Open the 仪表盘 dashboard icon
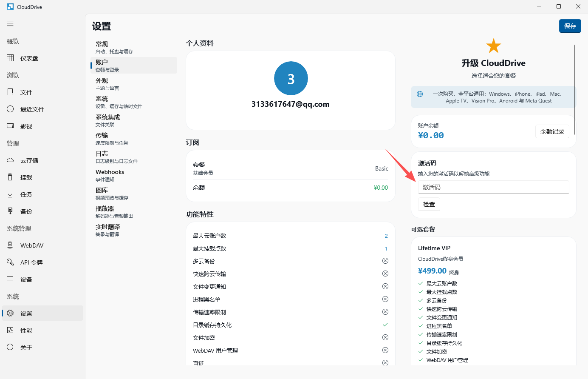Viewport: 588px width, 379px height. click(10, 58)
